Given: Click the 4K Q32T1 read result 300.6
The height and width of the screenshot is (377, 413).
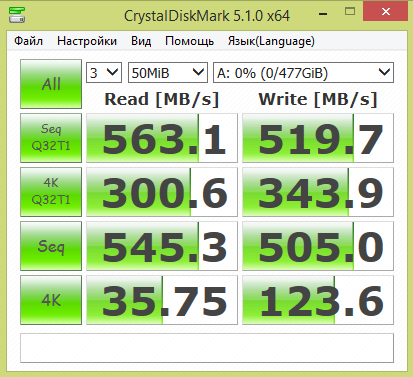Looking at the screenshot, I should click(162, 192).
